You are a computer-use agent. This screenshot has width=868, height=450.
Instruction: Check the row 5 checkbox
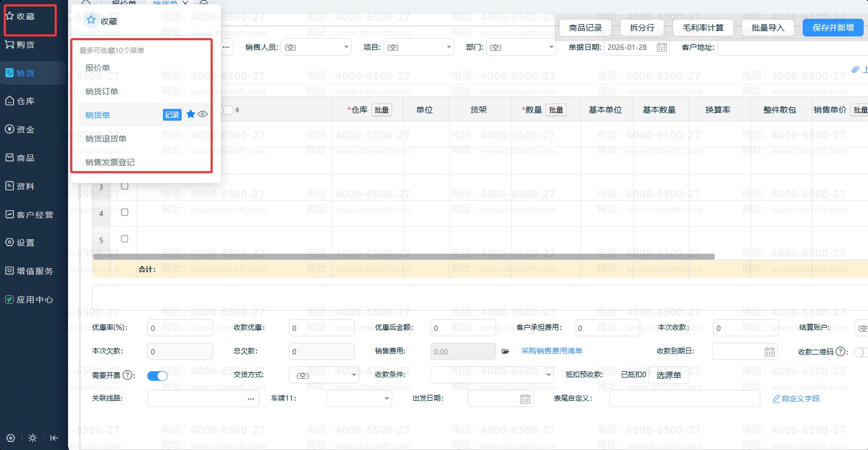124,239
